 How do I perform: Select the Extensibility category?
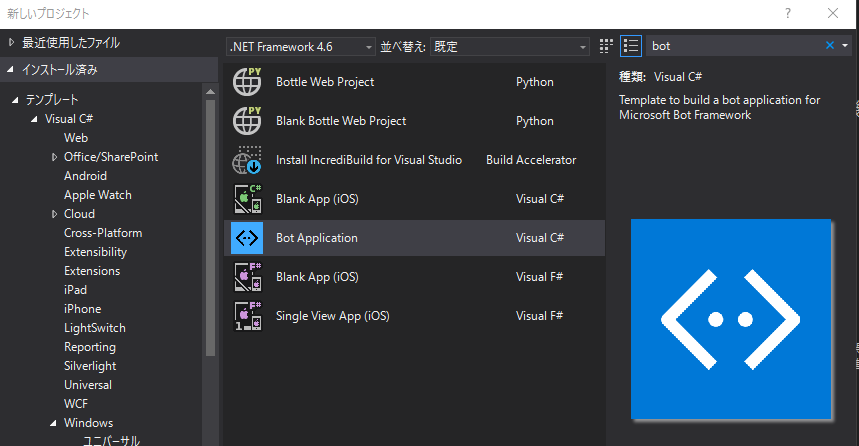(95, 252)
